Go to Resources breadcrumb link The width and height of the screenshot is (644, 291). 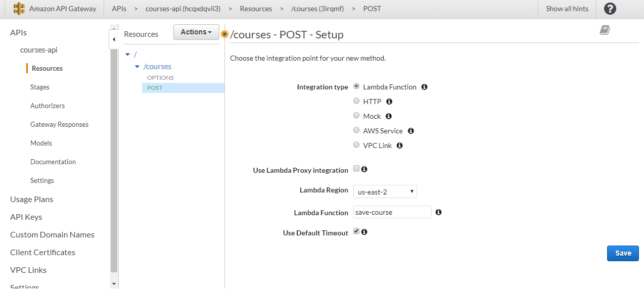point(256,9)
